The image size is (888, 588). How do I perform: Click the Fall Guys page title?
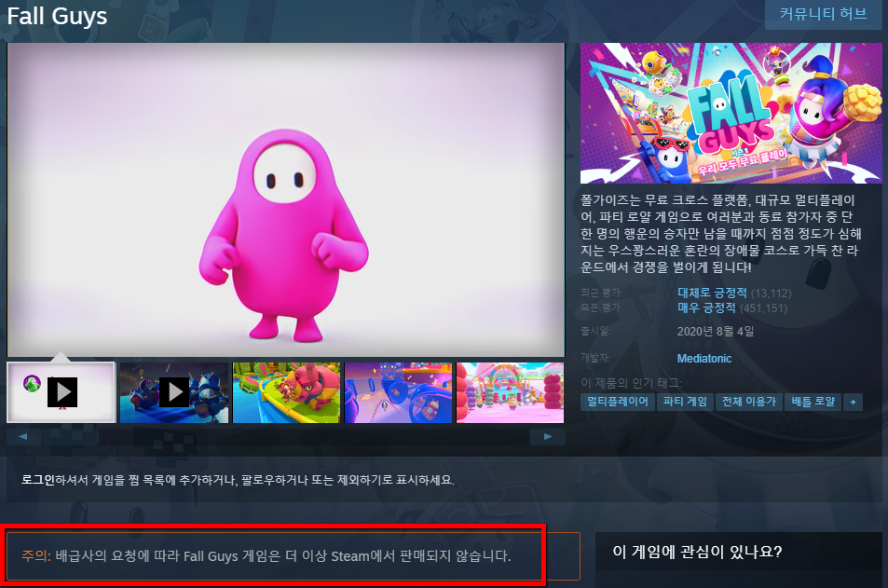pos(57,16)
